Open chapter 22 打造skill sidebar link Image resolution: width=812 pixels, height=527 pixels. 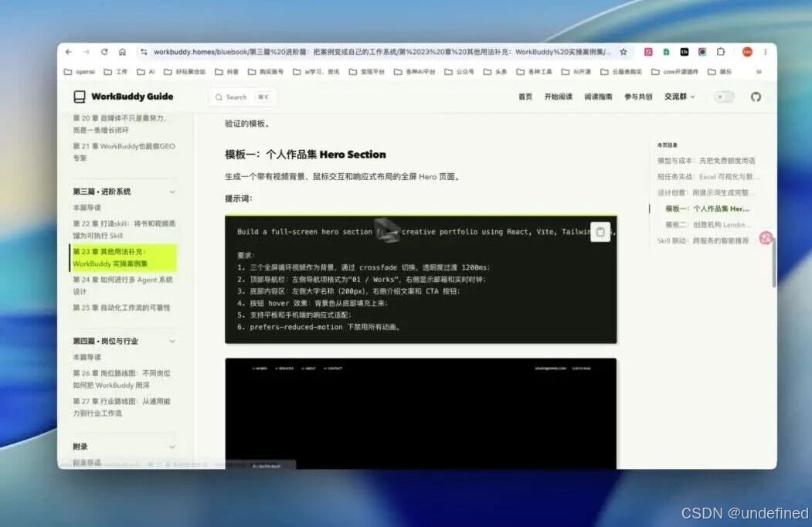coord(124,229)
